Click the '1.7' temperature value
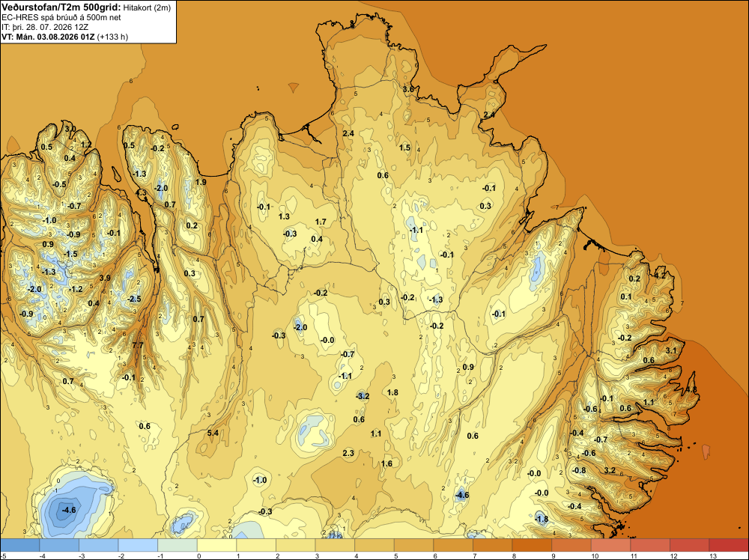The width and height of the screenshot is (749, 560). pos(321,222)
